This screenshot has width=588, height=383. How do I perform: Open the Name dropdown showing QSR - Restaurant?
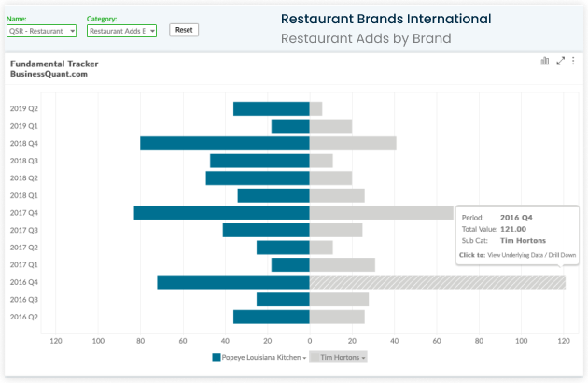(41, 31)
